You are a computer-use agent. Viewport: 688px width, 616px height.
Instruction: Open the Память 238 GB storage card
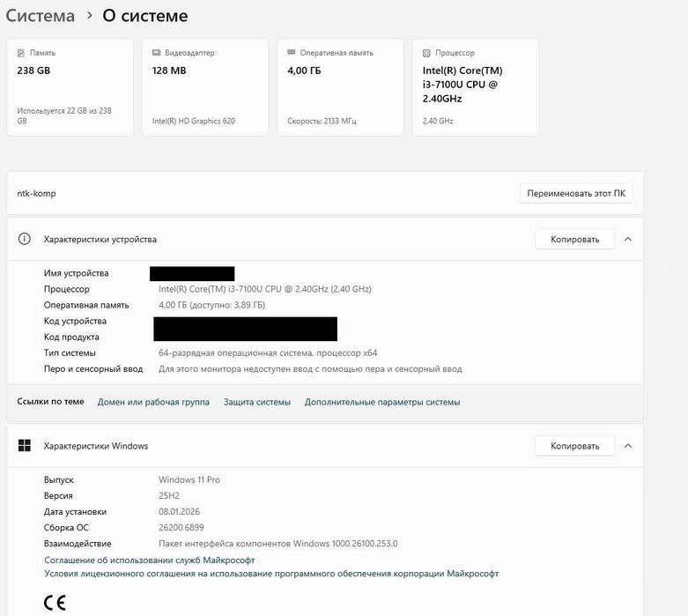70,87
